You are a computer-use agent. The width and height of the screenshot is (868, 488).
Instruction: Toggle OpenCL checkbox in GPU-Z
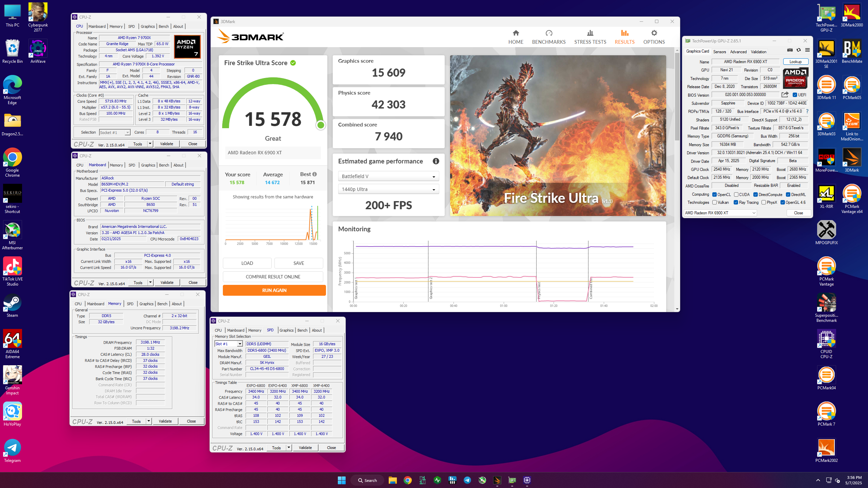(x=714, y=195)
